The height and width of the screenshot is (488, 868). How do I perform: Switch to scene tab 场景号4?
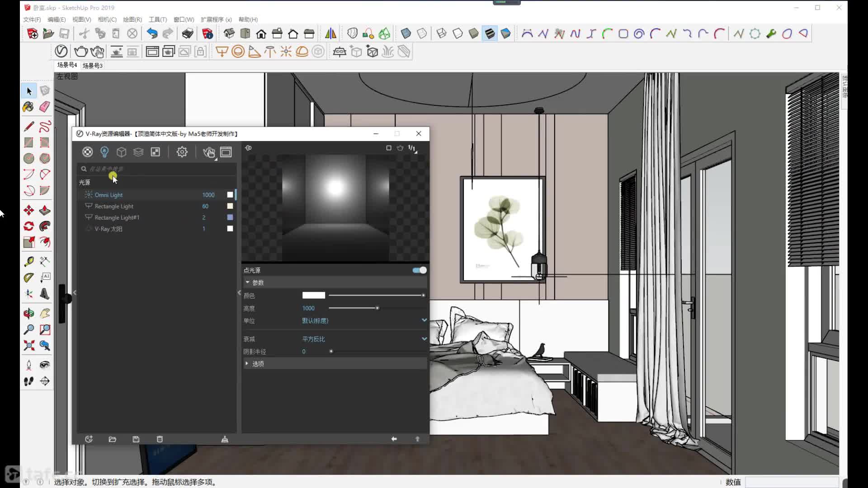click(67, 65)
